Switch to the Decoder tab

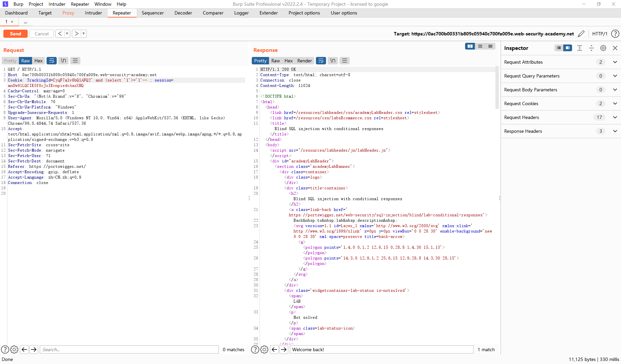coord(183,13)
